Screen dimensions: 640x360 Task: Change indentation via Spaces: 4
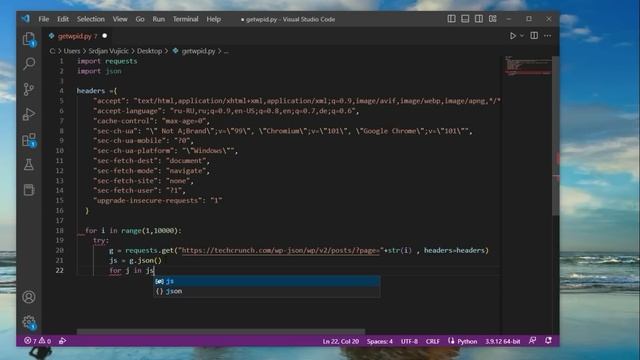[380, 341]
